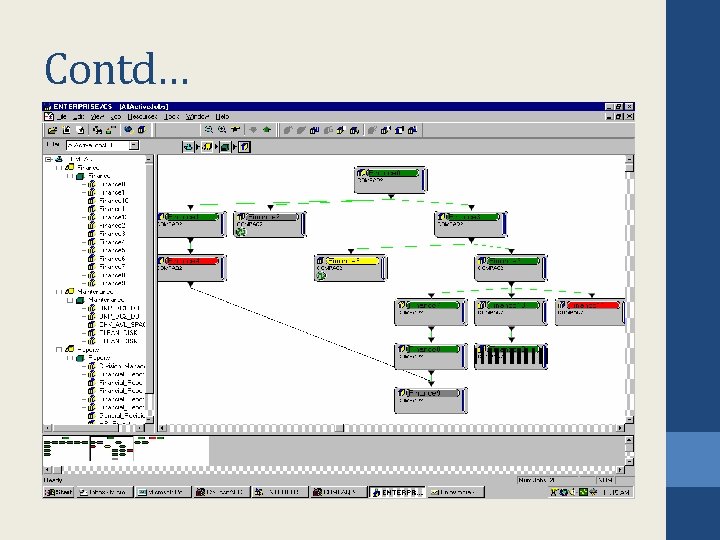The image size is (720, 540).
Task: Collapse the Maintenance folder in tree
Action: click(59, 292)
